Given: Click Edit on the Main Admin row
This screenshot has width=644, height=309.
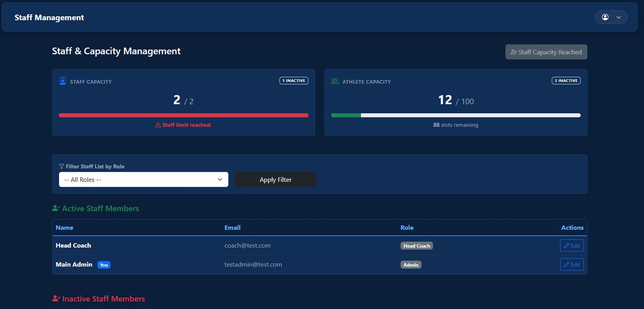Looking at the screenshot, I should coord(572,264).
